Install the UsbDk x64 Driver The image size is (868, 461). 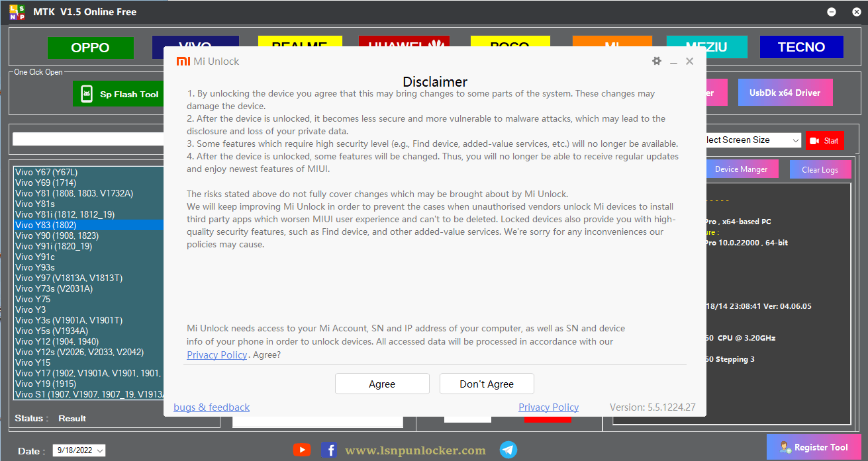click(785, 92)
